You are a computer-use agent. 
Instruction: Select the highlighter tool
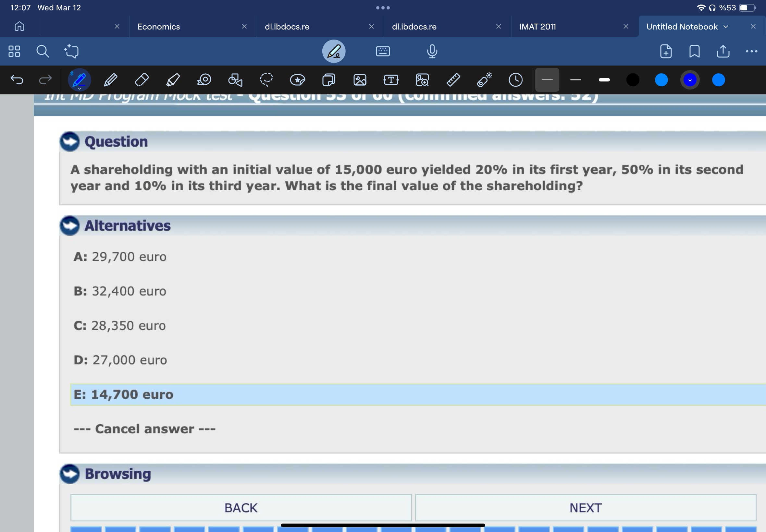coord(173,80)
